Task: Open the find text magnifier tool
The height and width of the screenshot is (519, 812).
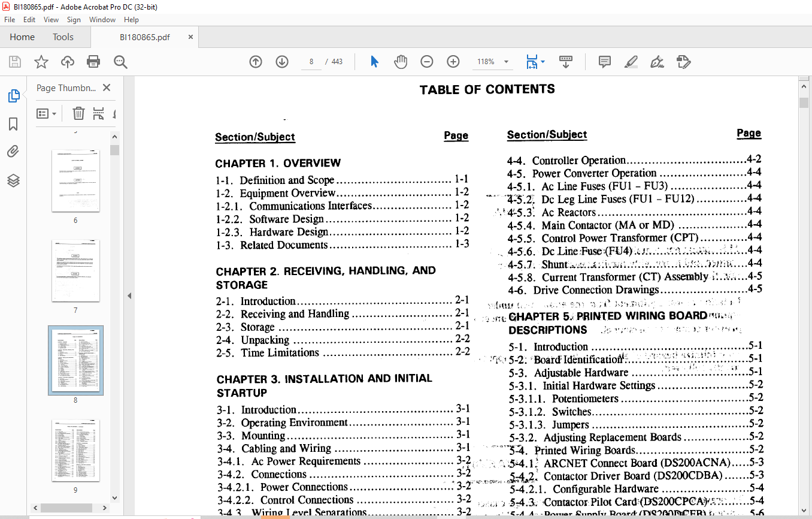Action: pyautogui.click(x=120, y=62)
